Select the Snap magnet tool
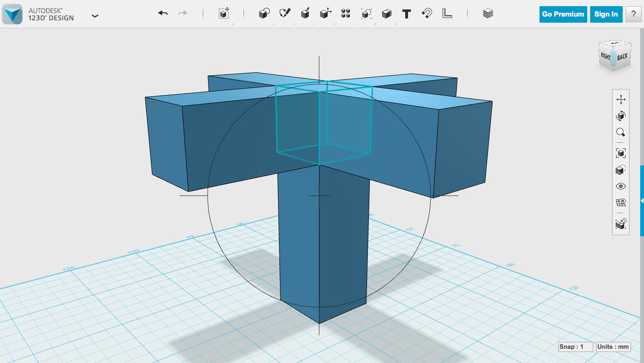This screenshot has height=363, width=644. 426,13
